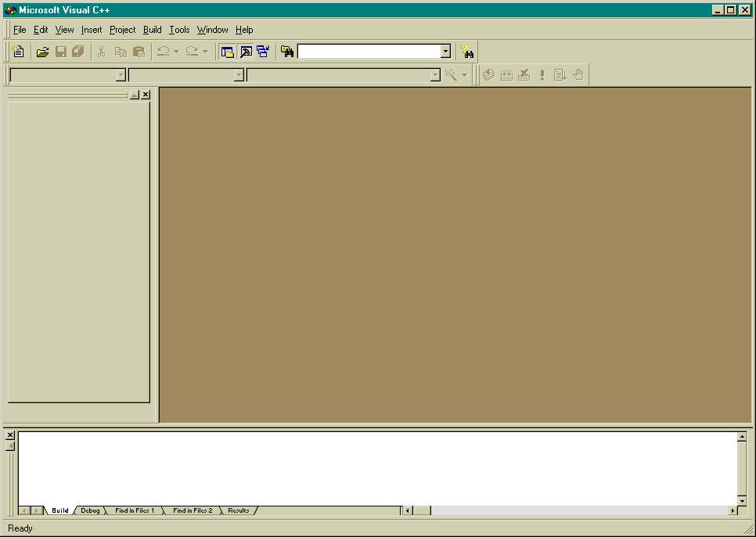Open the WizardBar members combo dropdown
Screen dimensions: 756x537
[x=435, y=75]
